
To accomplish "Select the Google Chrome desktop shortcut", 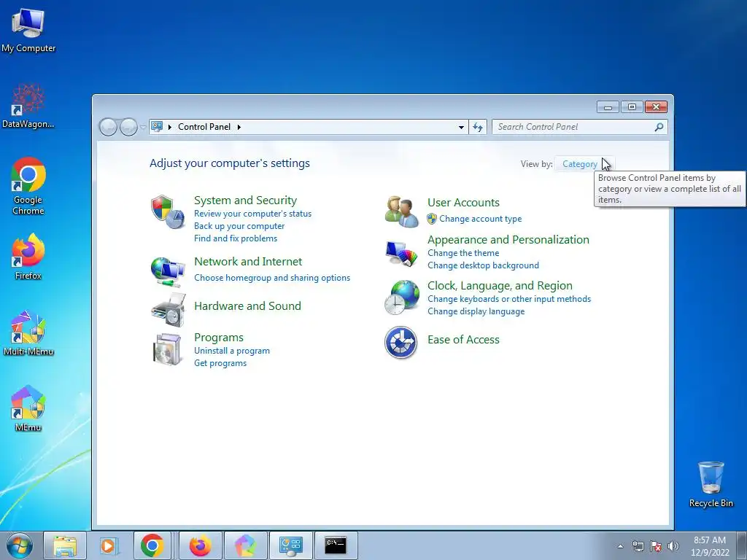I will (x=28, y=186).
